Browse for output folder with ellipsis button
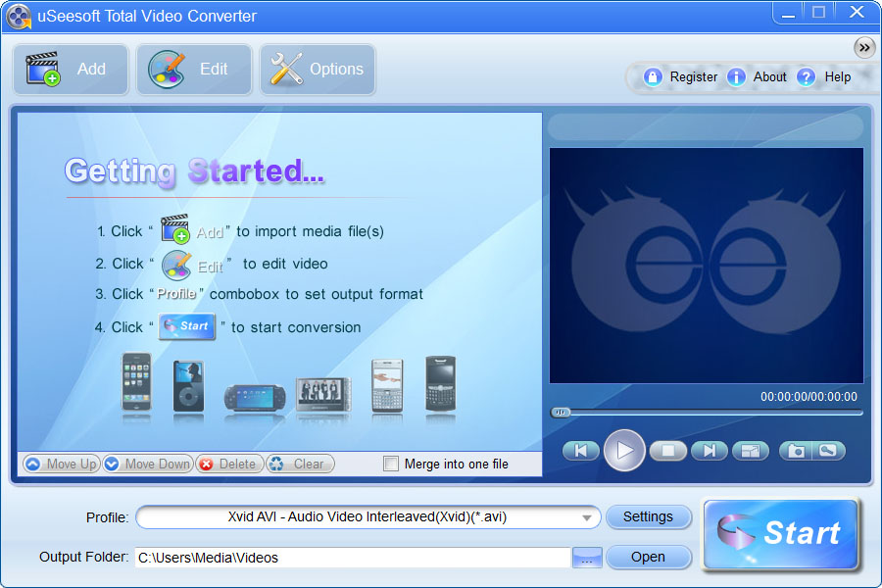Viewport: 882px width, 588px height. [587, 558]
